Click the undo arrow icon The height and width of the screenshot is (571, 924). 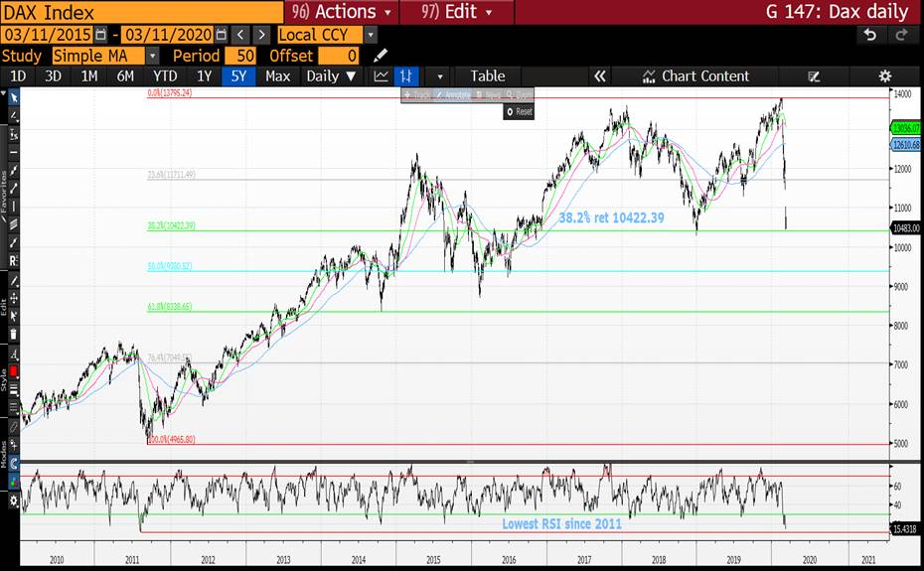click(x=869, y=35)
